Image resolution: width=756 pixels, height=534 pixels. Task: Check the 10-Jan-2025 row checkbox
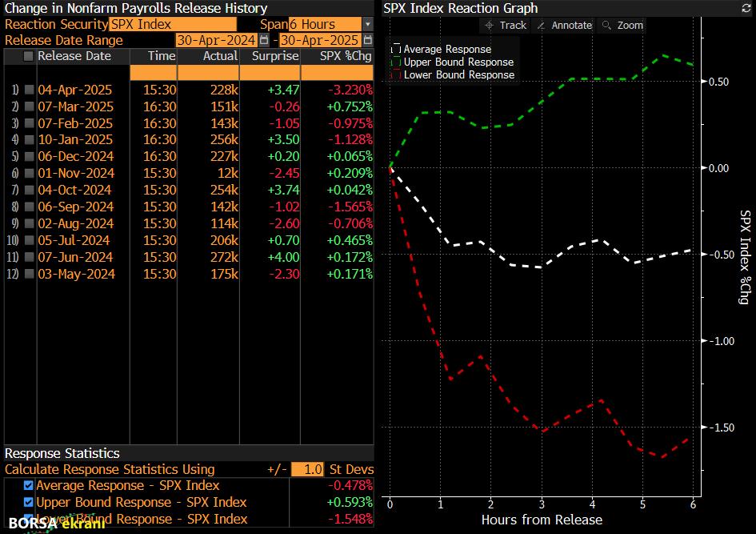[30, 140]
